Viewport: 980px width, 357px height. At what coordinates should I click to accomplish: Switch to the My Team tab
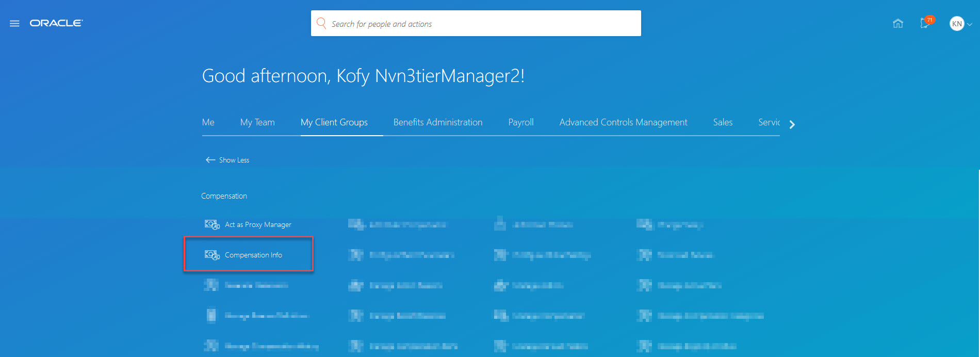click(257, 122)
